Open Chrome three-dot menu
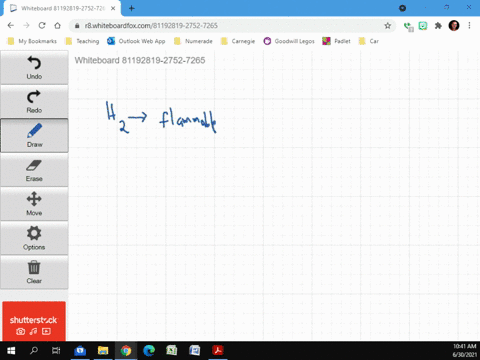This screenshot has width=480, height=360. 469,26
